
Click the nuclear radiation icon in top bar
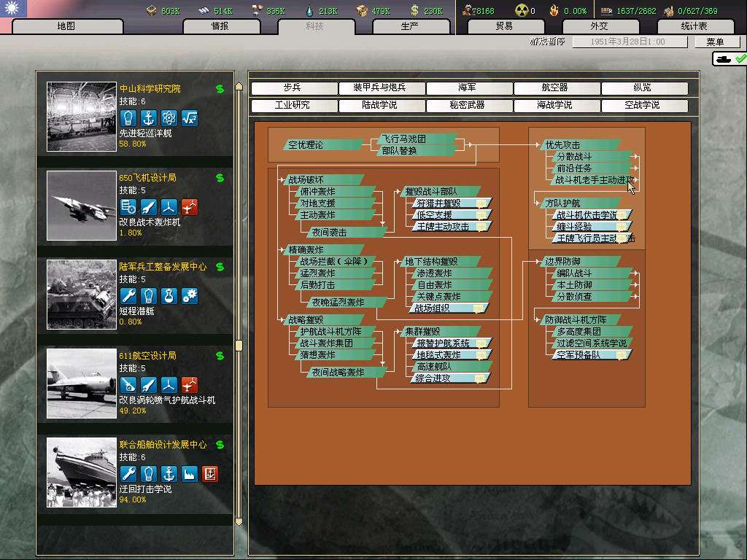pyautogui.click(x=522, y=10)
